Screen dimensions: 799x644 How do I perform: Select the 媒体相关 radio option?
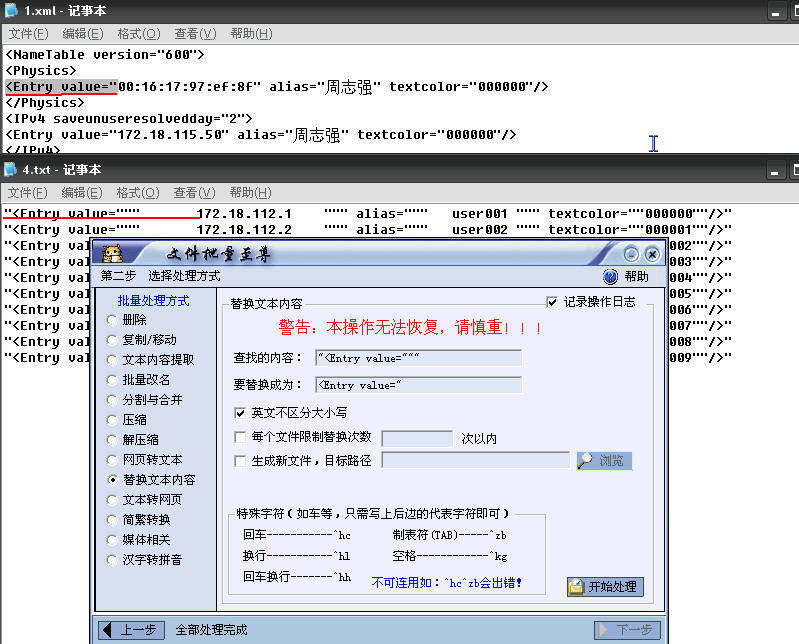[x=112, y=540]
